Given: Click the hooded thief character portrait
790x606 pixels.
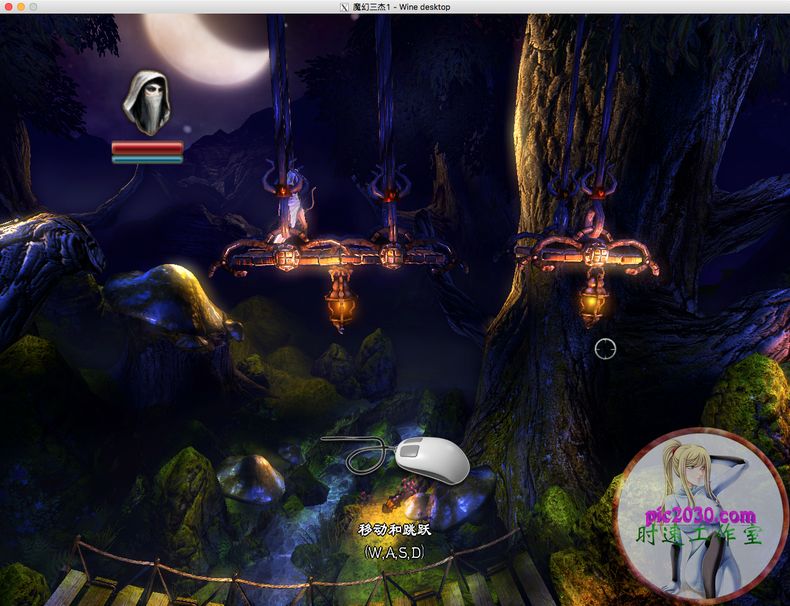Looking at the screenshot, I should [147, 103].
